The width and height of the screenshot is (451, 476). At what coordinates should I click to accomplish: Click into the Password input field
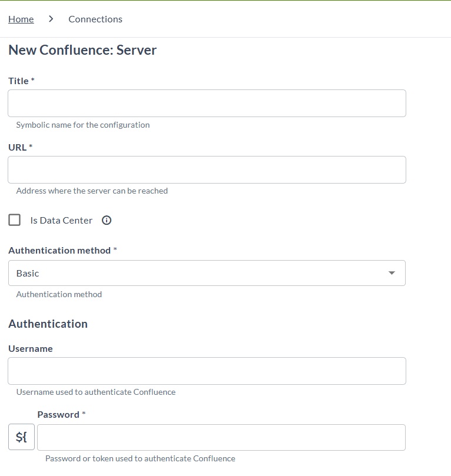click(221, 437)
